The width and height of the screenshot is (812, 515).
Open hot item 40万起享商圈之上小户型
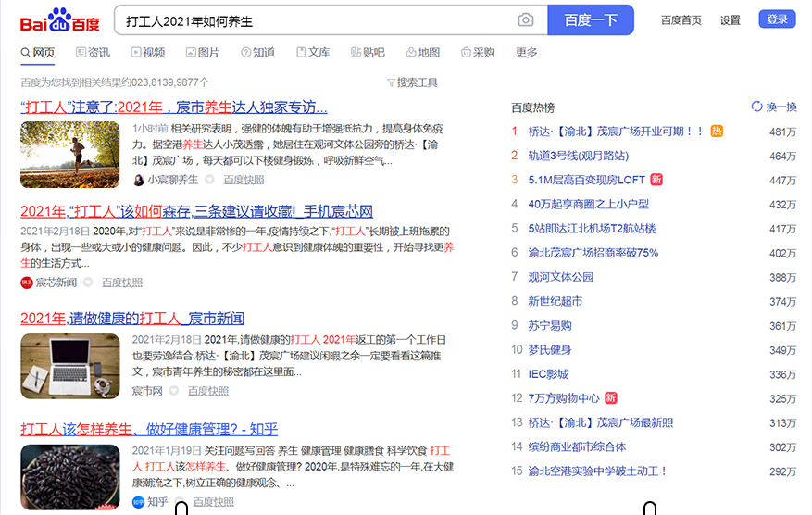[x=588, y=204]
